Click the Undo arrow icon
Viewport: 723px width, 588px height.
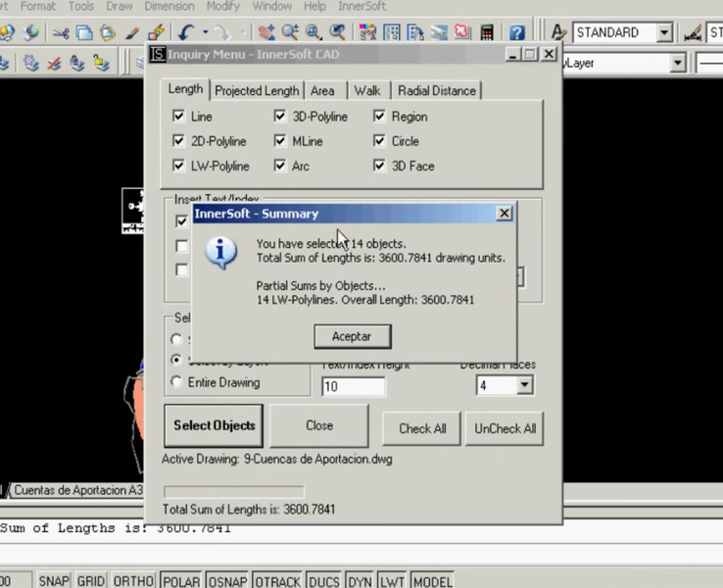[x=186, y=32]
